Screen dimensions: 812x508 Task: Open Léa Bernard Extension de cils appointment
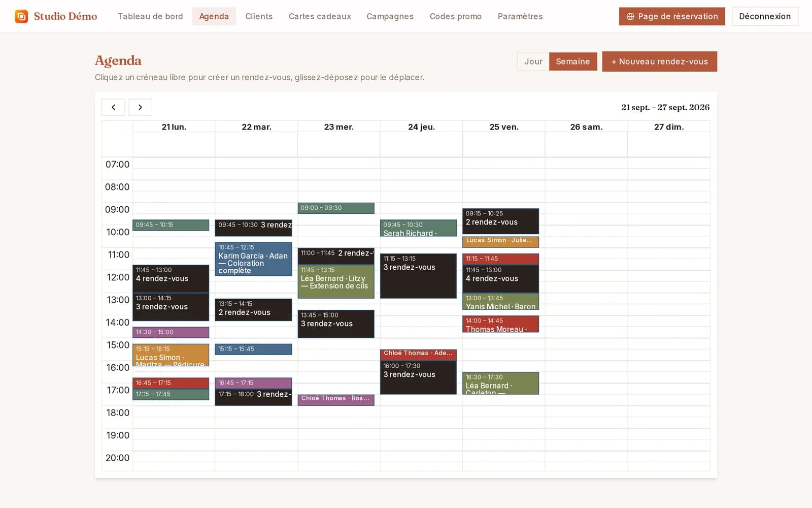click(x=336, y=282)
